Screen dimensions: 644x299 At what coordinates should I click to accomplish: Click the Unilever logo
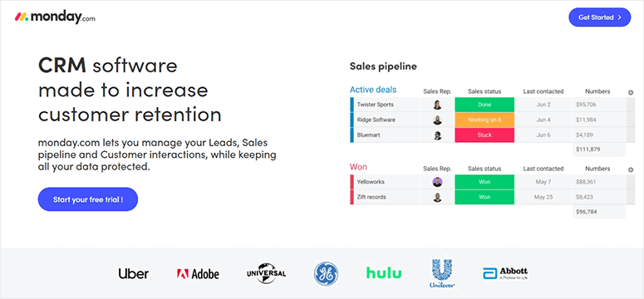(x=441, y=273)
